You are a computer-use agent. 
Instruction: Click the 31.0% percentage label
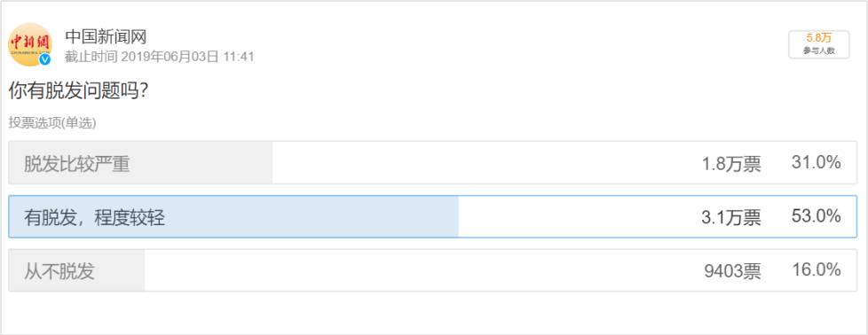click(817, 162)
